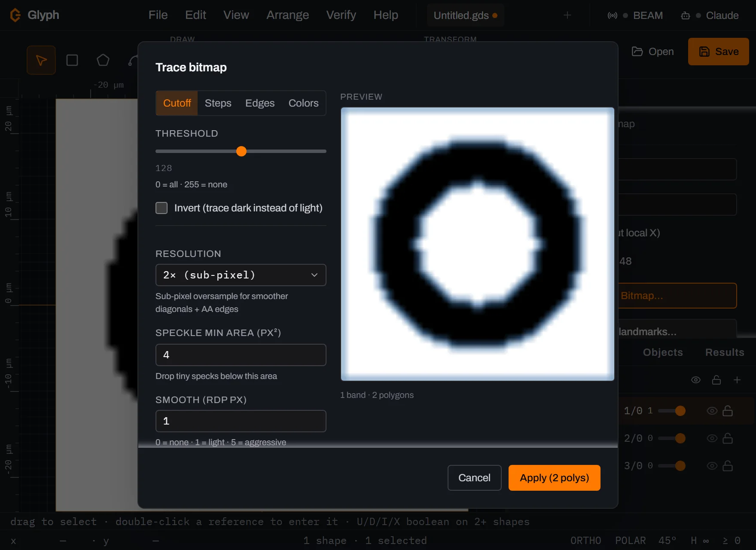Screen dimensions: 756x550
Task: Click the Glyph logo icon
Action: 15,15
